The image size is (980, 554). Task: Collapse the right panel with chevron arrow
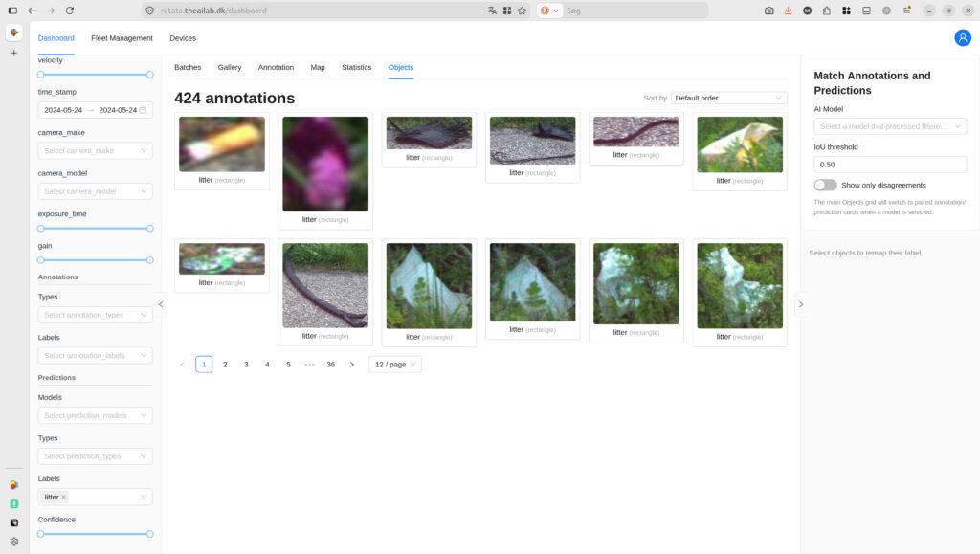point(801,304)
